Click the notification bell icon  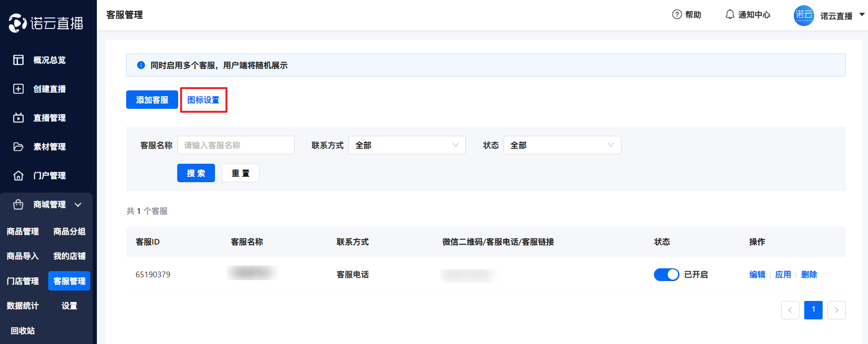[730, 15]
